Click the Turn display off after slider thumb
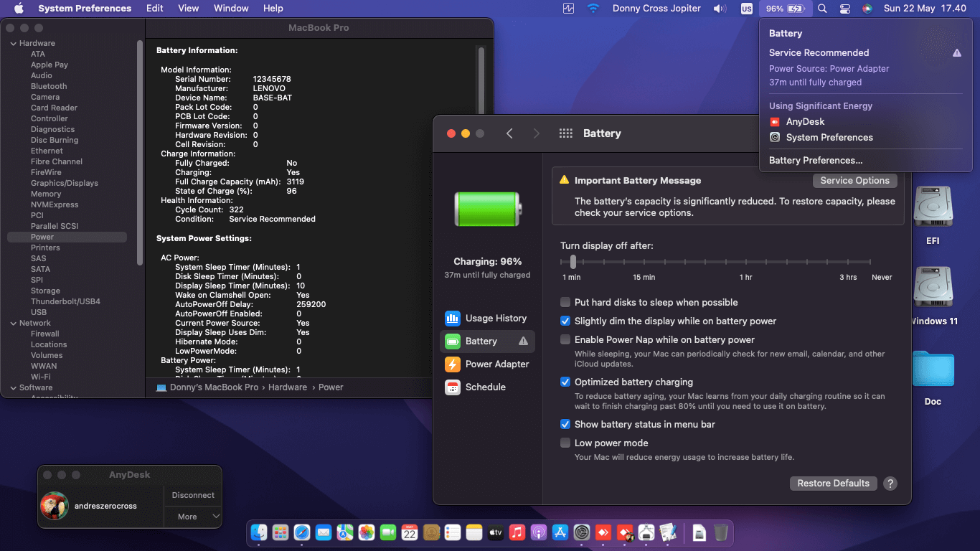The image size is (980, 551). click(573, 262)
